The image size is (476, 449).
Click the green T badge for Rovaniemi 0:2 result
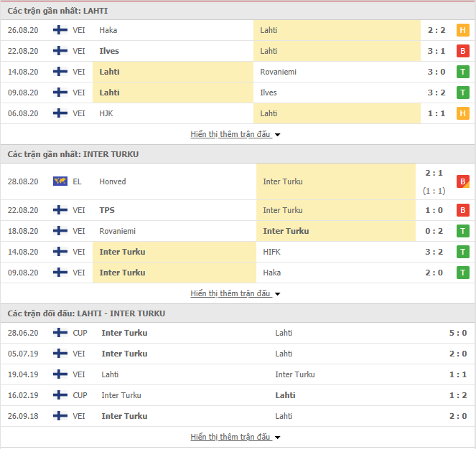tap(462, 231)
